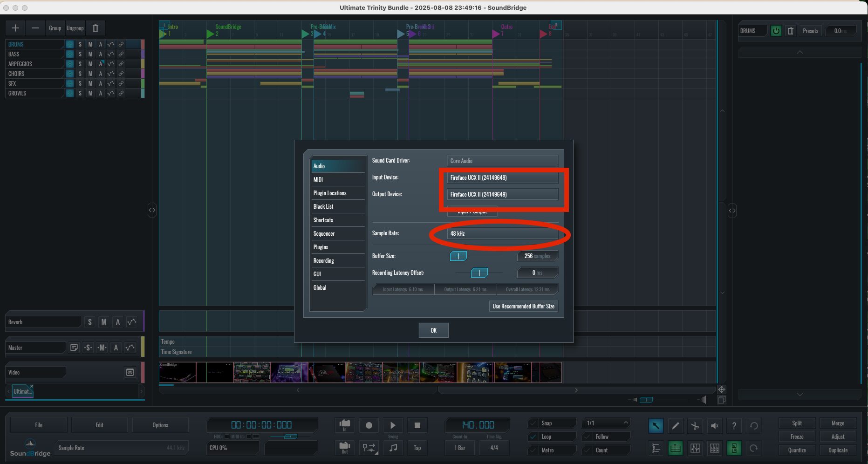Open the Plugin Locations settings tab
This screenshot has width=868, height=464.
338,193
